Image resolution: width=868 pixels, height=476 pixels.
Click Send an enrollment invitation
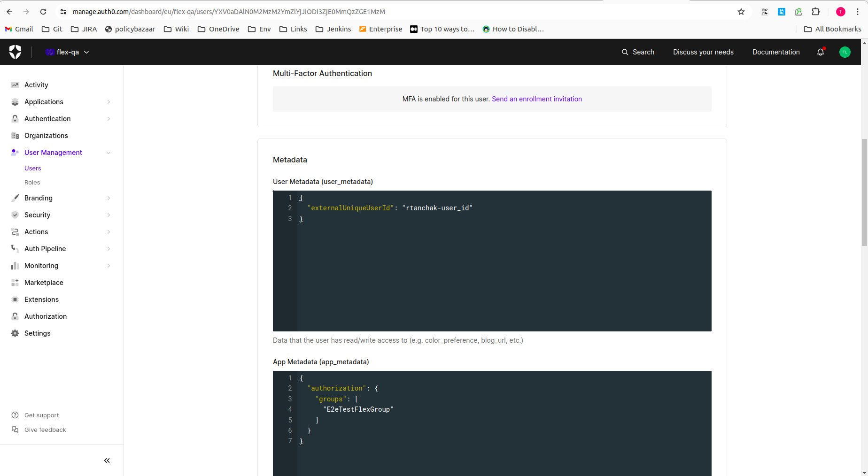[x=537, y=99]
